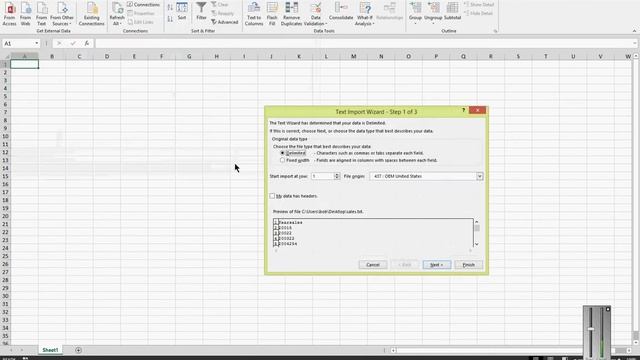Apply Flash Fill

point(272,14)
